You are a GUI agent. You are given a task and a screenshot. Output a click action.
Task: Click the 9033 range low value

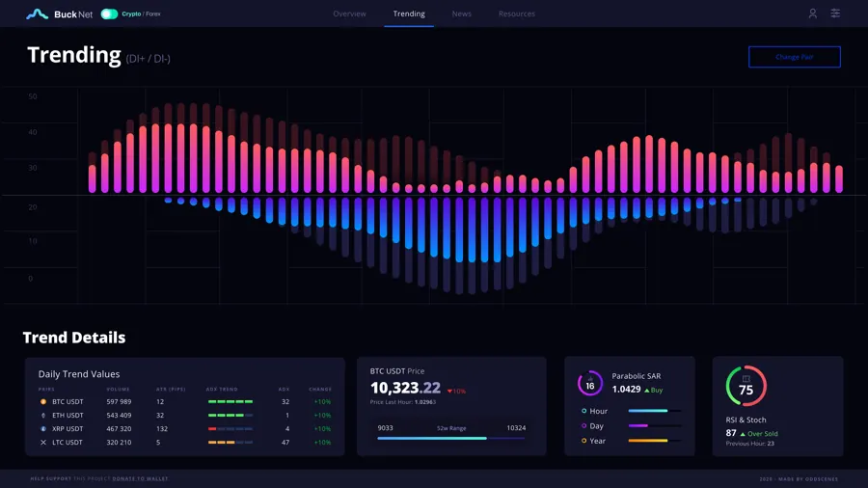tap(385, 427)
